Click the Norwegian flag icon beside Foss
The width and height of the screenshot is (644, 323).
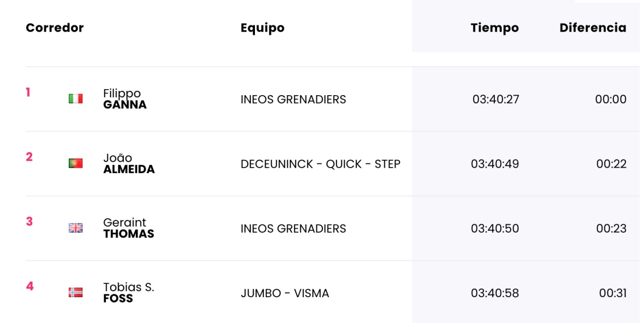[x=76, y=292]
